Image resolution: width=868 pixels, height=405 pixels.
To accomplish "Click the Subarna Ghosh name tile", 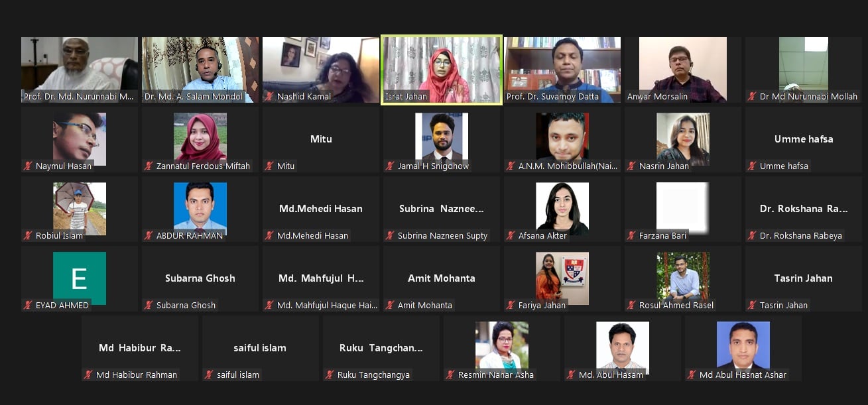I will click(x=200, y=278).
